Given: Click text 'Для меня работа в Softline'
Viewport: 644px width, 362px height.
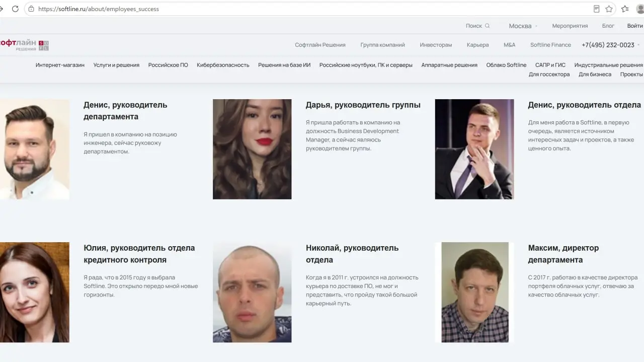Looking at the screenshot, I should 581,135.
